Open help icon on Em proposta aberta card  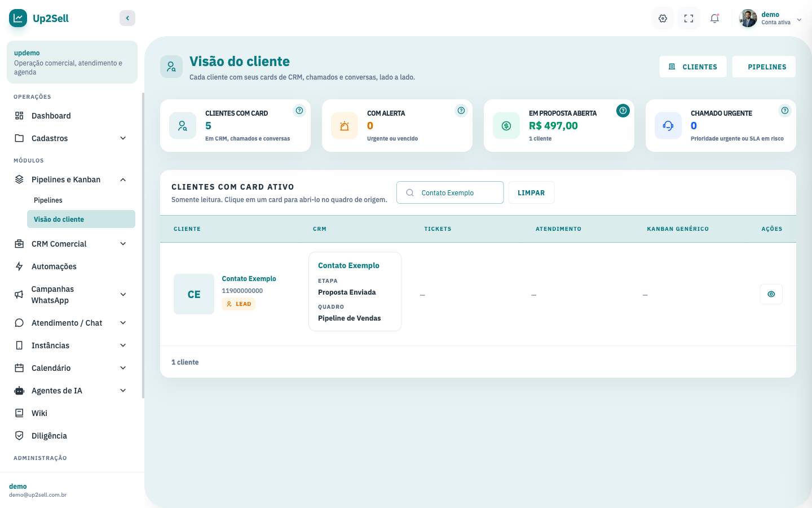(x=623, y=111)
